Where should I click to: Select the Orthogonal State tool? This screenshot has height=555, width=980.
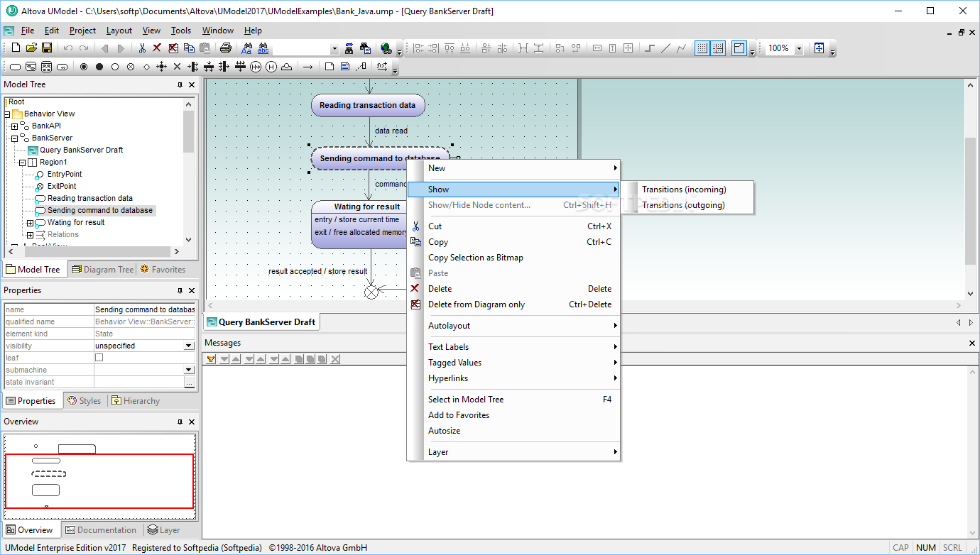pyautogui.click(x=46, y=67)
